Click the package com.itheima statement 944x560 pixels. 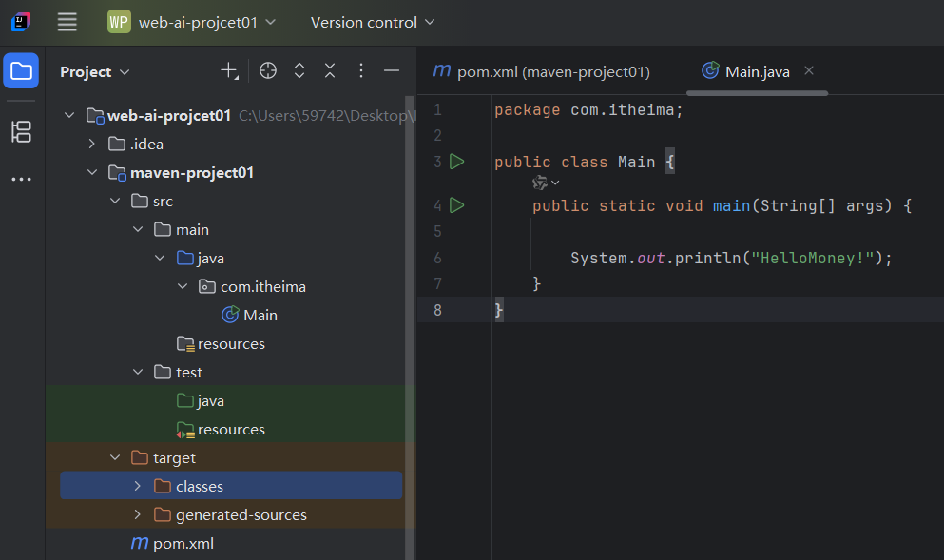point(588,110)
